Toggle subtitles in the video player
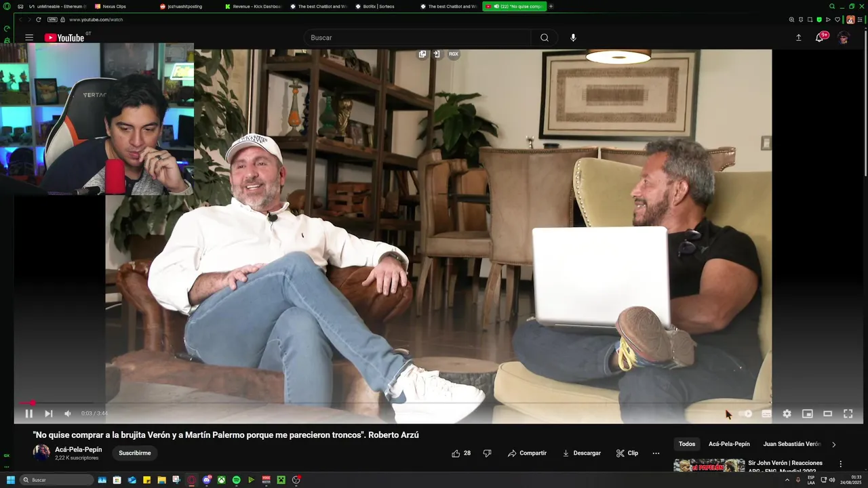The height and width of the screenshot is (488, 868). 766,413
